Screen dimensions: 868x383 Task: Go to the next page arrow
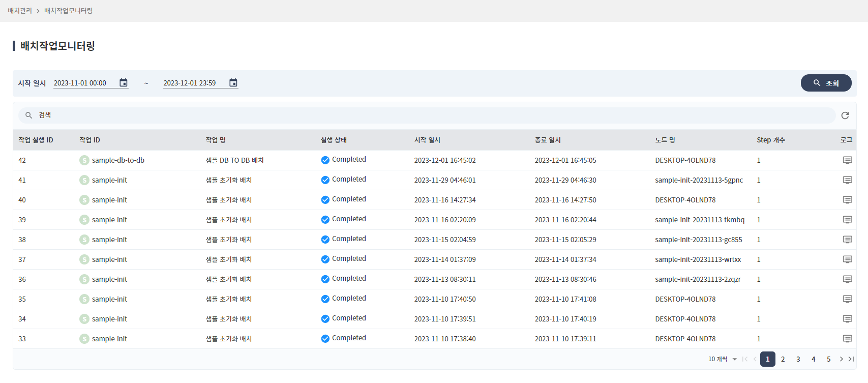point(841,359)
